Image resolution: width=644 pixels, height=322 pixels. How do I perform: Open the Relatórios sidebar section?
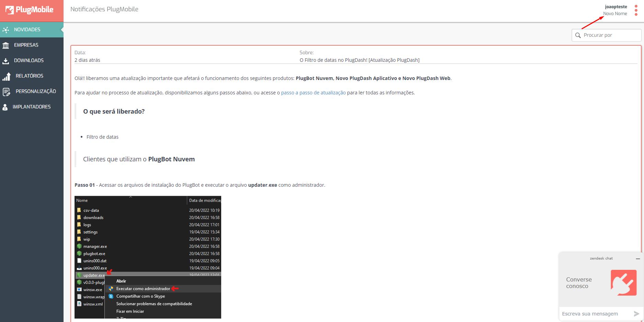pyautogui.click(x=32, y=76)
